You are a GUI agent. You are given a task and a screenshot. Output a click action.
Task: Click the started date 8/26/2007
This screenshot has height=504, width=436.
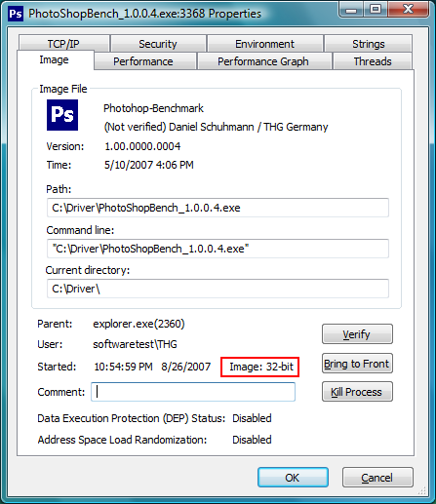pos(186,367)
